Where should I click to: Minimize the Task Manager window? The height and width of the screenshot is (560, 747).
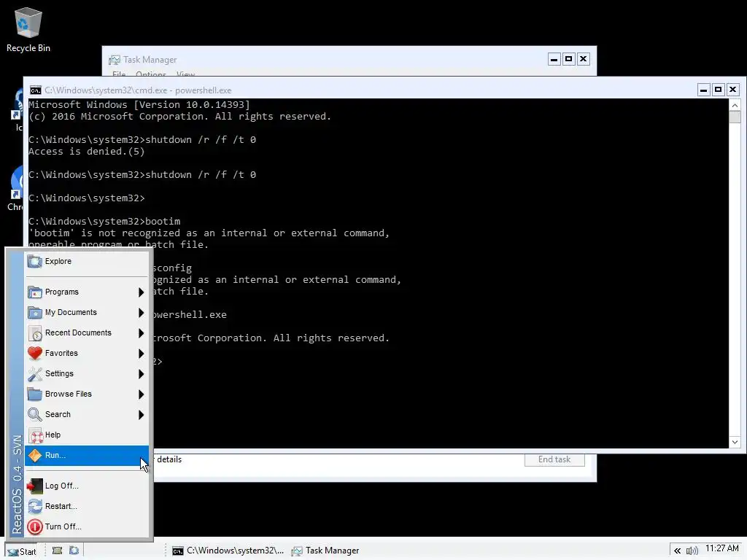click(x=554, y=59)
